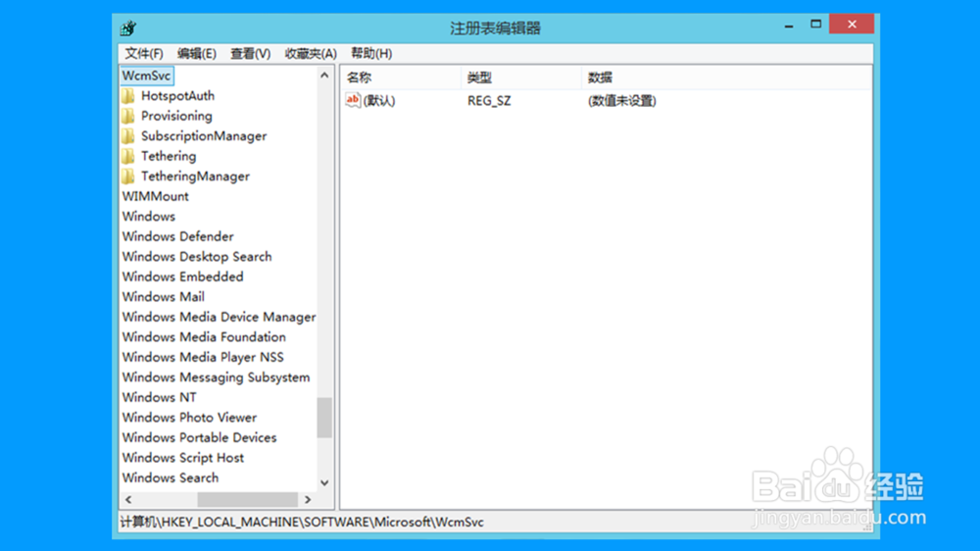Maximize the Registry Editor window
This screenshot has height=551, width=980.
[815, 25]
